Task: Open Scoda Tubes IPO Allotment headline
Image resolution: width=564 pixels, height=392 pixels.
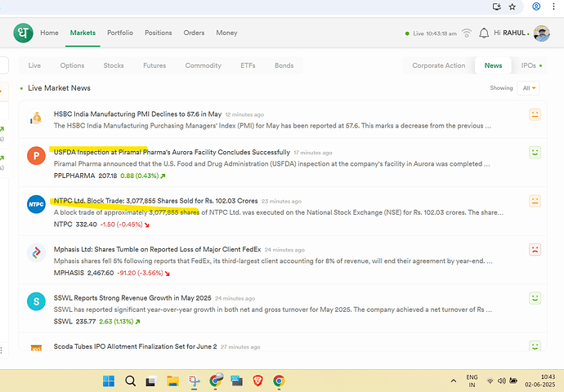Action: pos(135,346)
